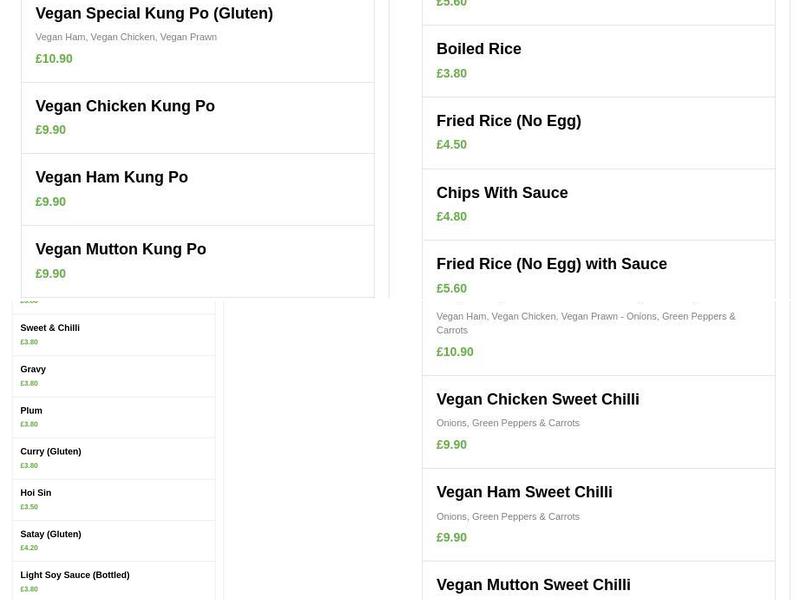Open Vegan Chicken Sweet Chilli item
The width and height of the screenshot is (800, 600).
point(538,399)
